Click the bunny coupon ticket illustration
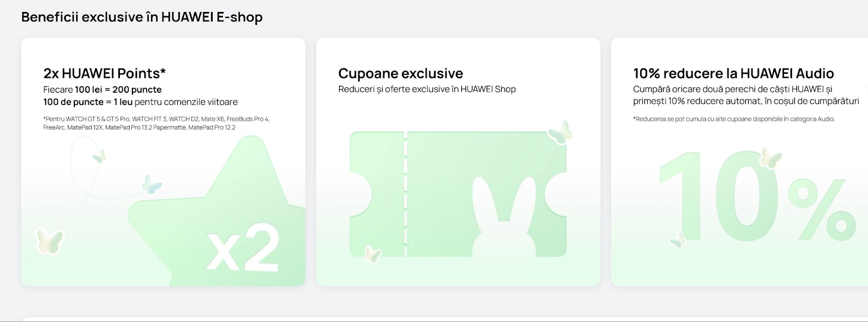The image size is (868, 322). click(458, 194)
